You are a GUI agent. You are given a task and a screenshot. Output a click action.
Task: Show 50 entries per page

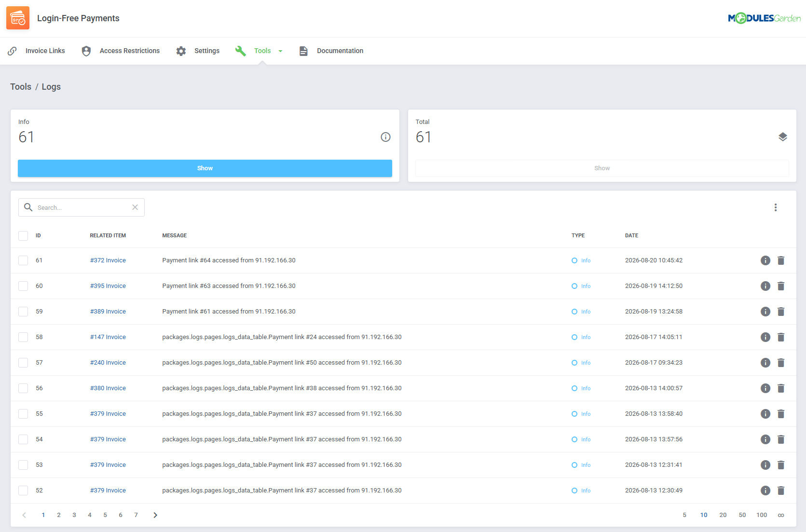[x=742, y=515]
